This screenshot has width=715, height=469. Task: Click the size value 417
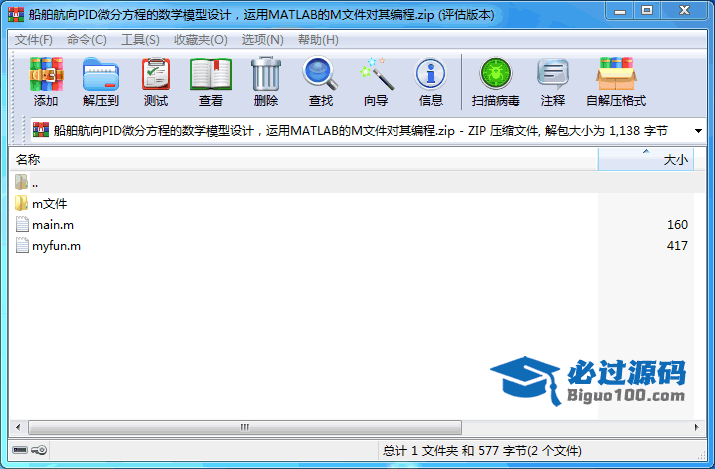point(677,246)
